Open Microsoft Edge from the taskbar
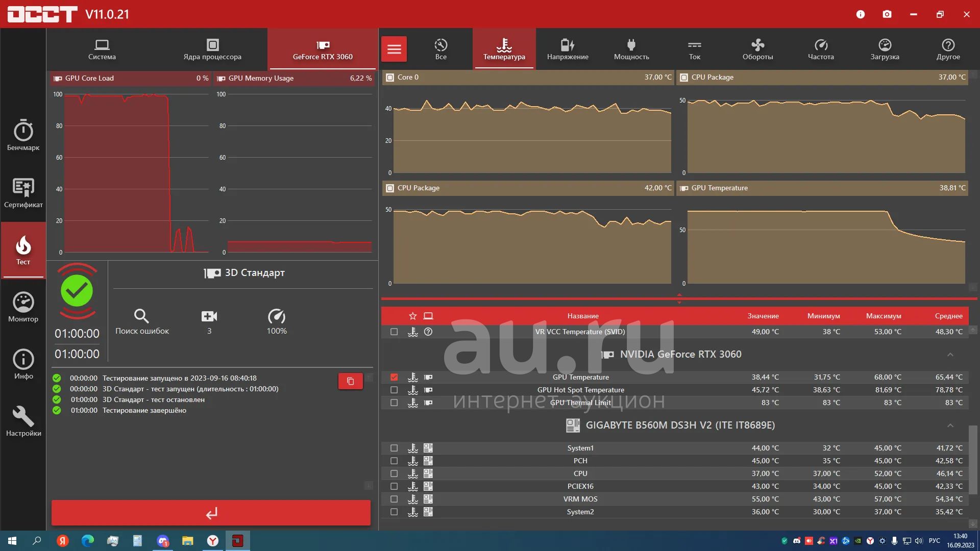The width and height of the screenshot is (980, 551). click(88, 541)
